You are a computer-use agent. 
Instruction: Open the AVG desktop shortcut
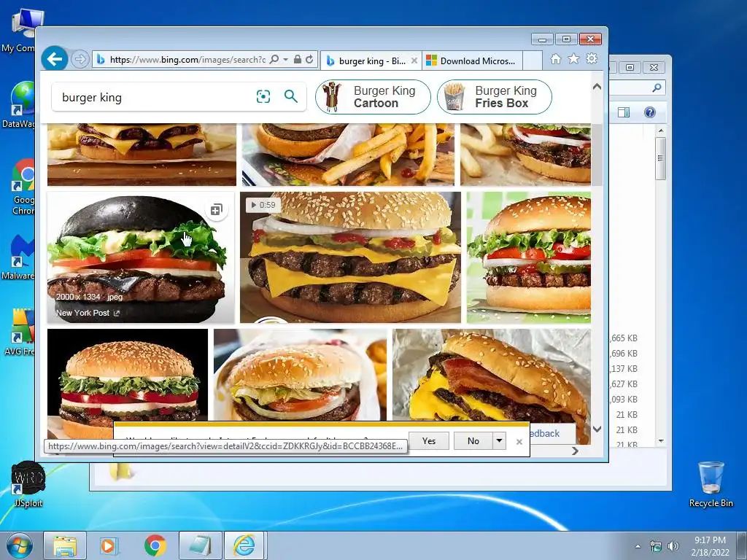(19, 332)
